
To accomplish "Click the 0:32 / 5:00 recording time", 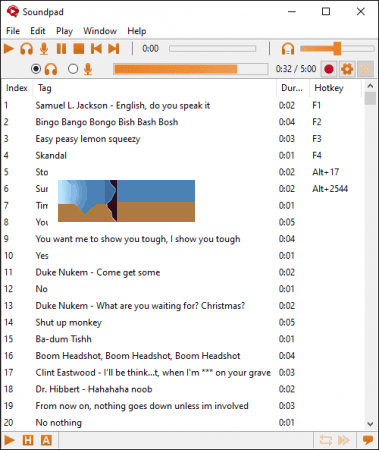I will pos(296,69).
